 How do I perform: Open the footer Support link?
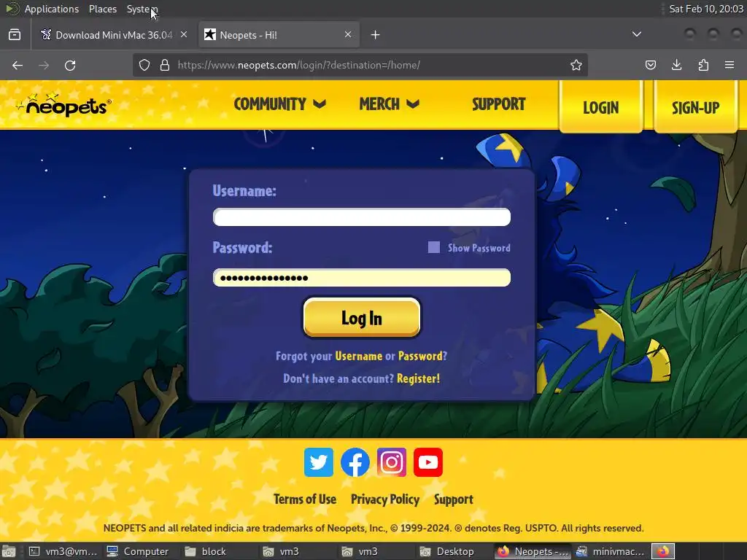[x=454, y=499]
